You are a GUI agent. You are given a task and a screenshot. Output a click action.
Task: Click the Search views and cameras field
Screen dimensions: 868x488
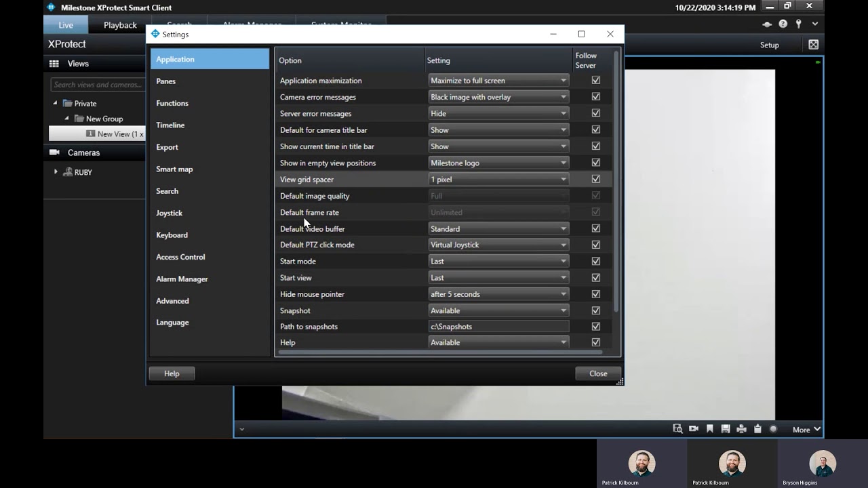click(x=98, y=85)
